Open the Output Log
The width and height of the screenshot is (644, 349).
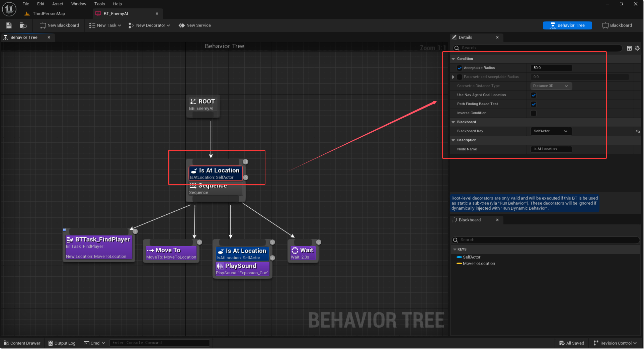pyautogui.click(x=62, y=343)
